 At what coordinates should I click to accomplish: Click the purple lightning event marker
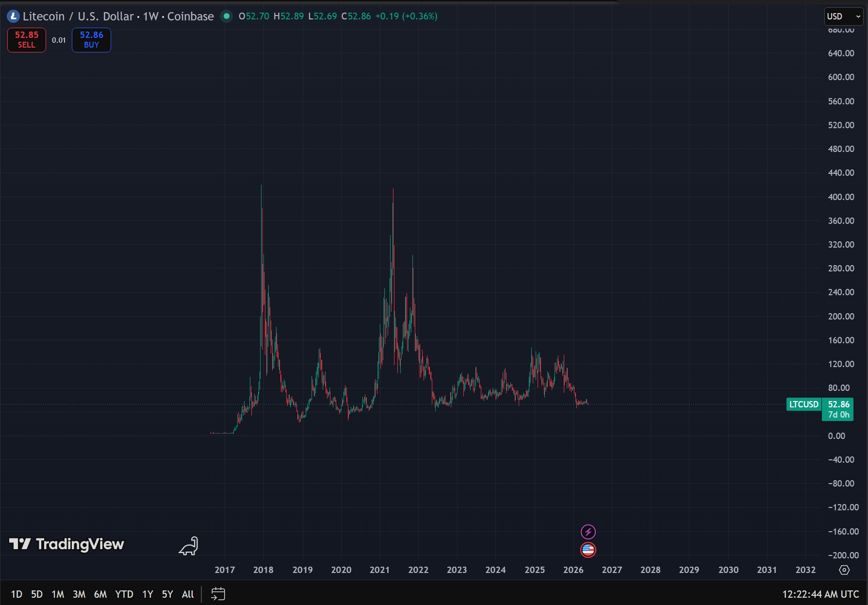(588, 532)
